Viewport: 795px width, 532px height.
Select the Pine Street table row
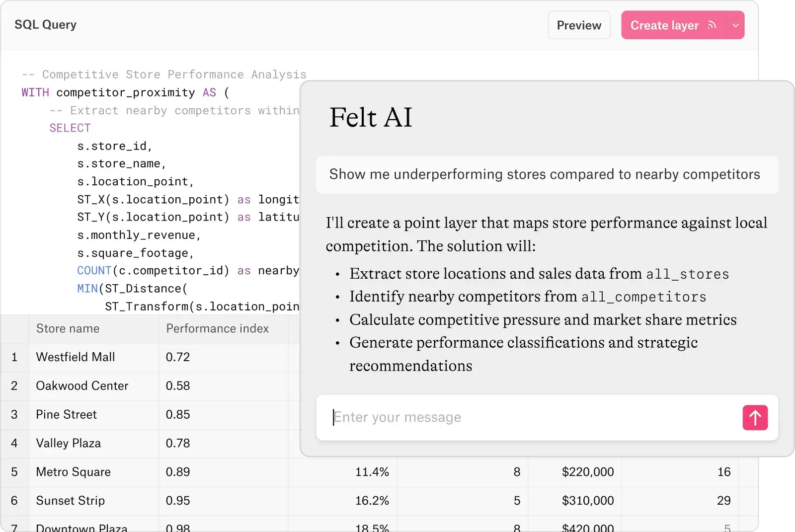pyautogui.click(x=66, y=415)
